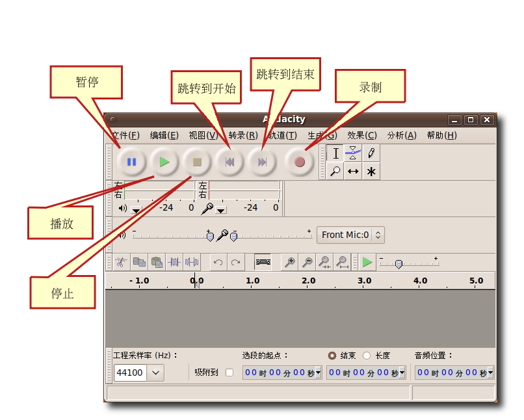
Task: Open the 转录(R) menu
Action: click(x=243, y=135)
